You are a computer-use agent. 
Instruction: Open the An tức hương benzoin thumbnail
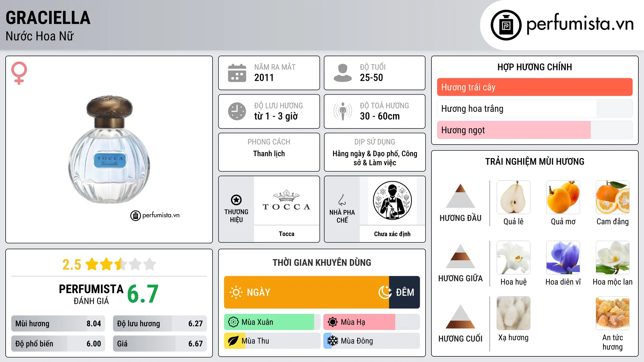pyautogui.click(x=613, y=313)
